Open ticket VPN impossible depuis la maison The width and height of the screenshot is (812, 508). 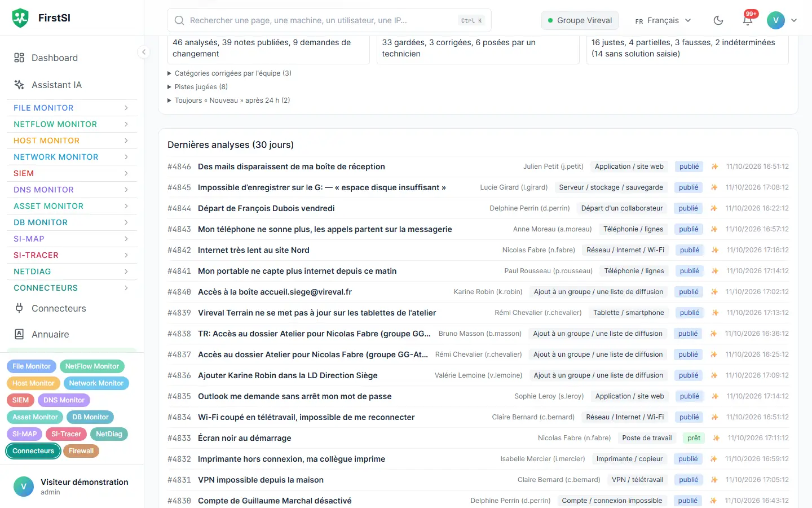(x=261, y=480)
